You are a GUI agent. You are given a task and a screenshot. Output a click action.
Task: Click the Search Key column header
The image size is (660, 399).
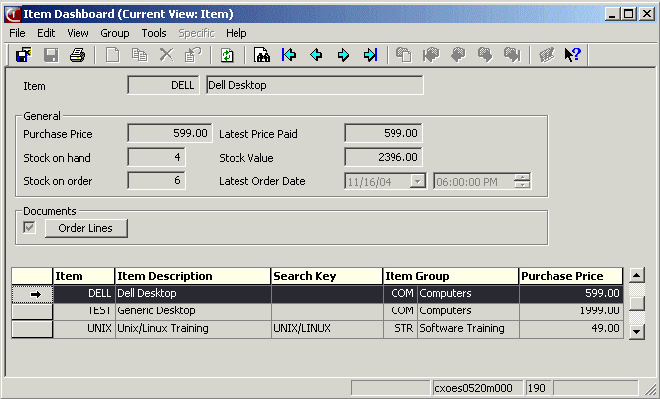click(327, 276)
